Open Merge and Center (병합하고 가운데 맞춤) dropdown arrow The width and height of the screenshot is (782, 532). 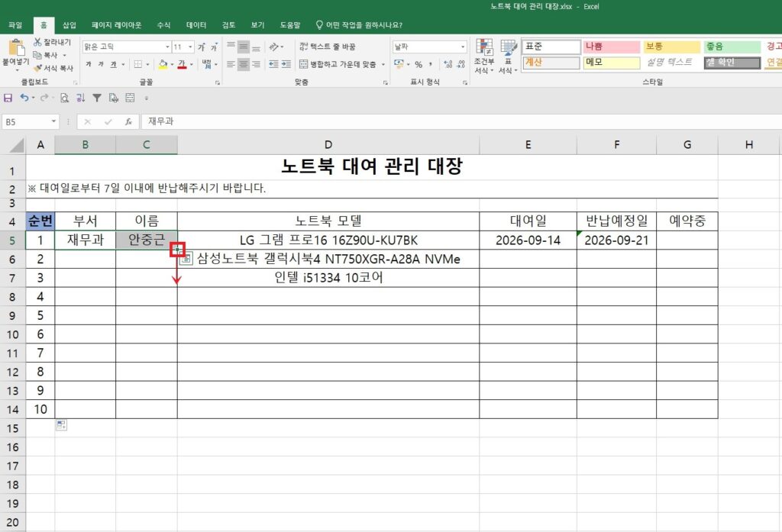[x=383, y=64]
